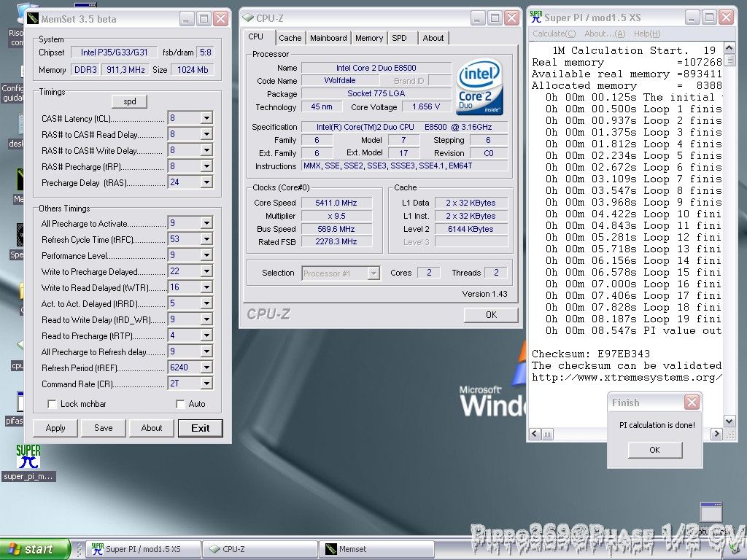Switch to Memset taskbar item
The width and height of the screenshot is (747, 560).
click(376, 549)
